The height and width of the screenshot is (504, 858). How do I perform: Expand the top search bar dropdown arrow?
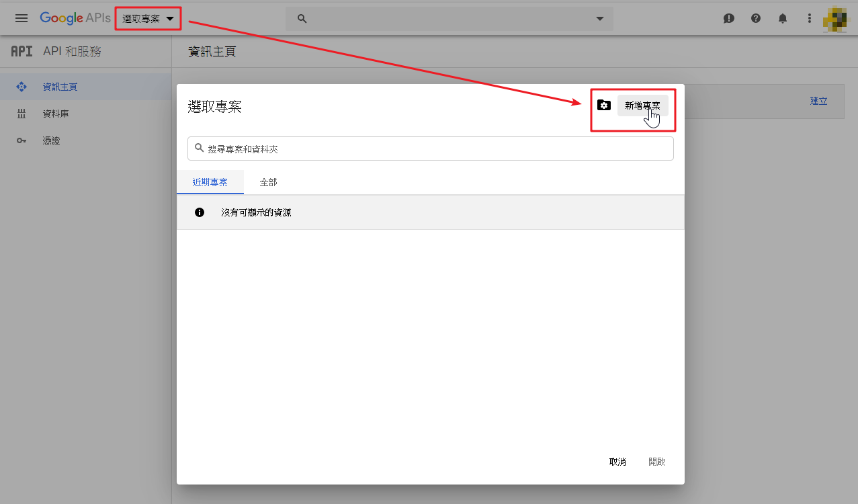click(x=600, y=19)
